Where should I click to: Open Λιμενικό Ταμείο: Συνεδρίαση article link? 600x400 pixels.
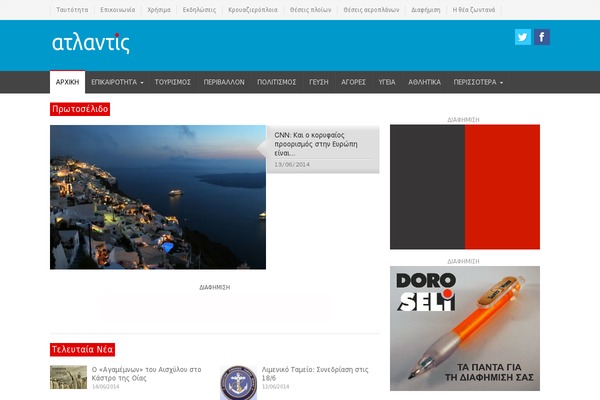tap(315, 374)
